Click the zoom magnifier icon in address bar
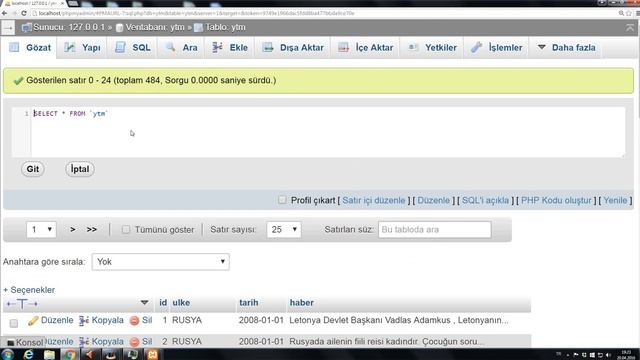Screen dimensions: 640x360 point(621,13)
